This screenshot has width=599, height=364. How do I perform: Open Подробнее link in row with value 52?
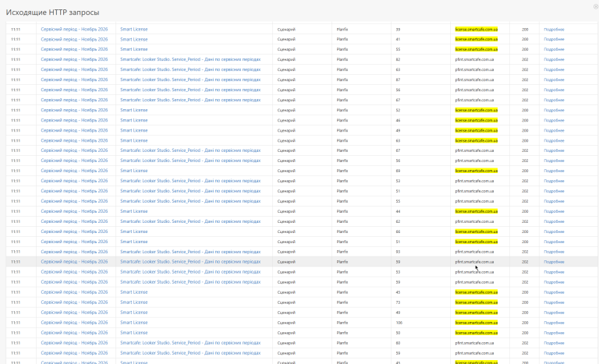[554, 110]
